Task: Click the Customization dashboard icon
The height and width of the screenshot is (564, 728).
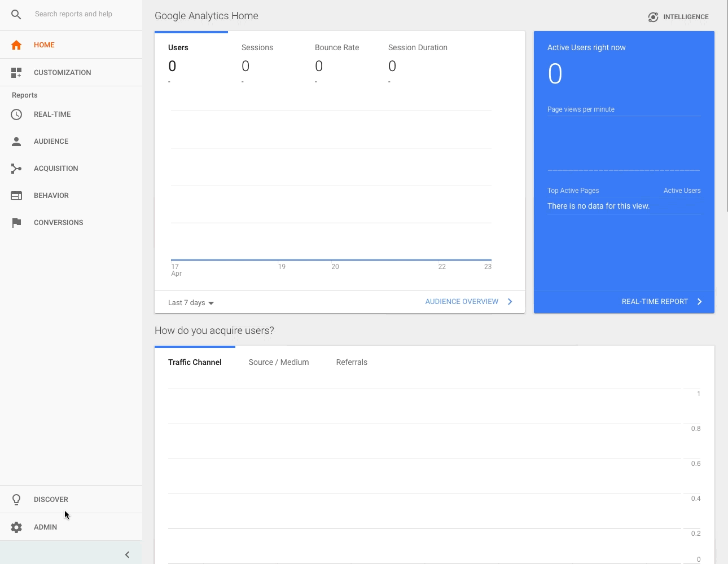Action: (x=16, y=73)
